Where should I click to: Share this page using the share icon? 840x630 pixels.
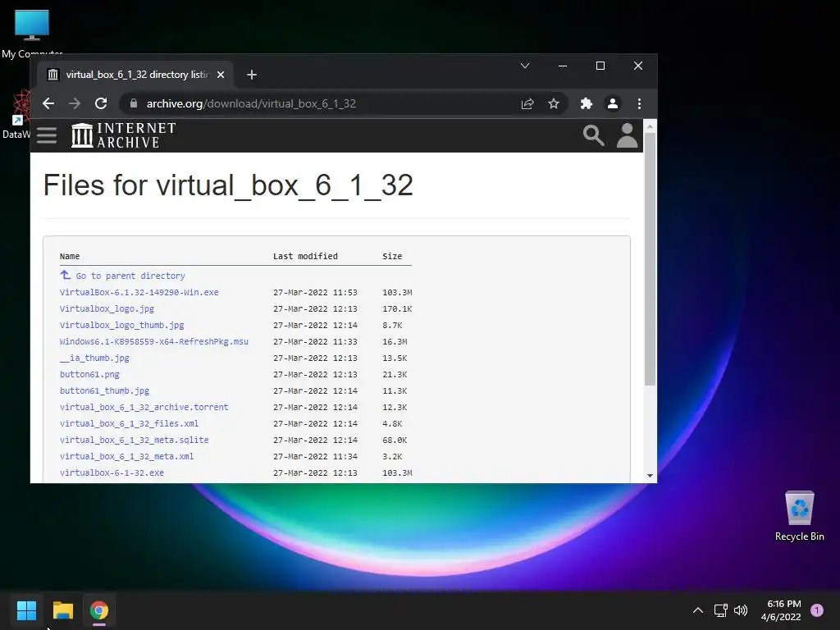click(x=527, y=103)
